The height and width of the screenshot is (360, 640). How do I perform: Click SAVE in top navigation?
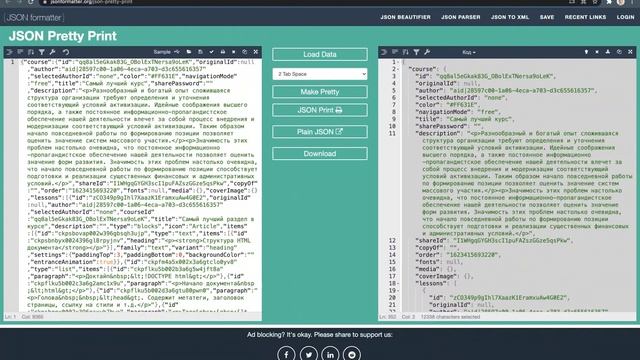coord(547,17)
